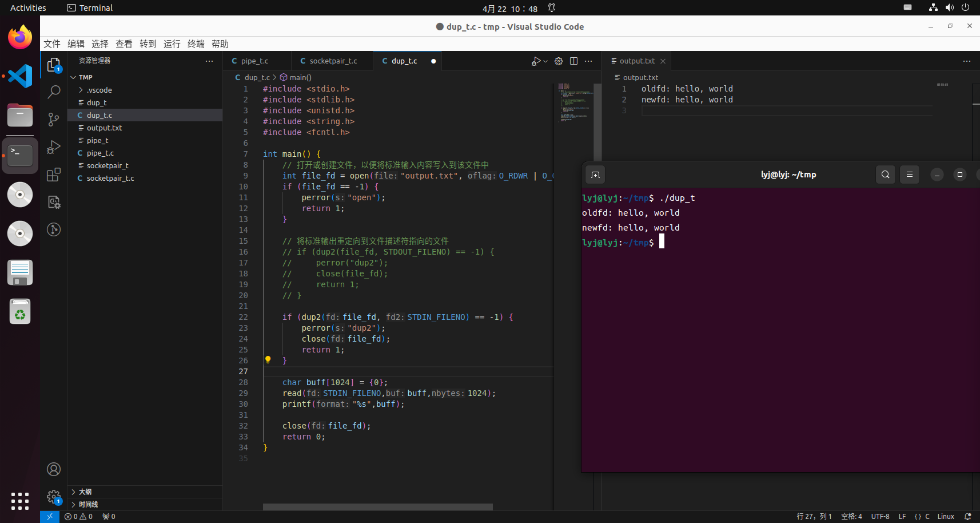Open the errors and warnings indicator in the status bar

click(x=79, y=517)
